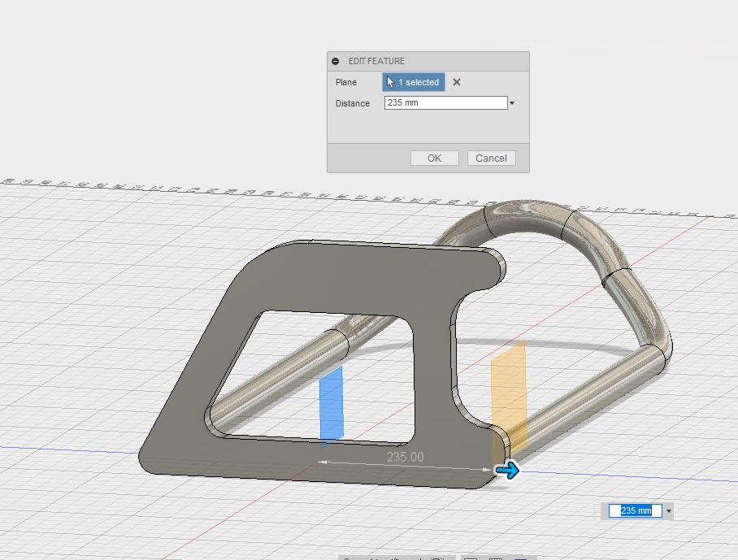The height and width of the screenshot is (560, 738).
Task: Select the curved tube bend at the top
Action: [528, 218]
